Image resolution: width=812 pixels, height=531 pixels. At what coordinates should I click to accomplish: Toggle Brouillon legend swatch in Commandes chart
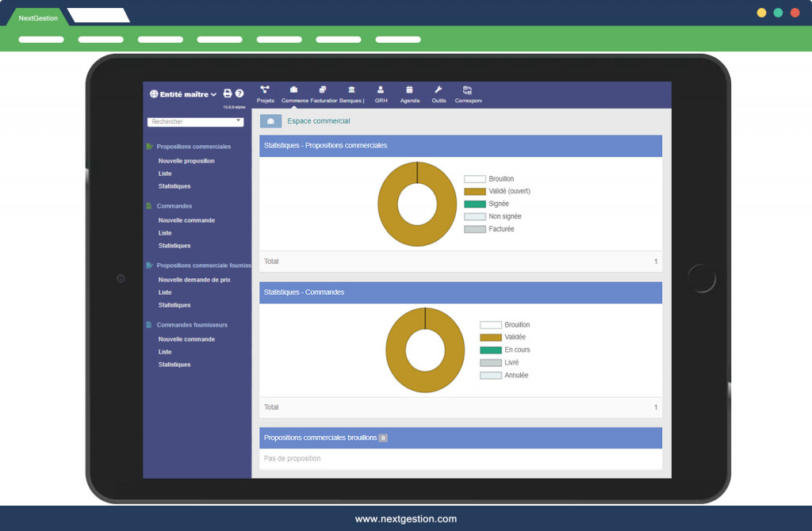[x=490, y=325]
